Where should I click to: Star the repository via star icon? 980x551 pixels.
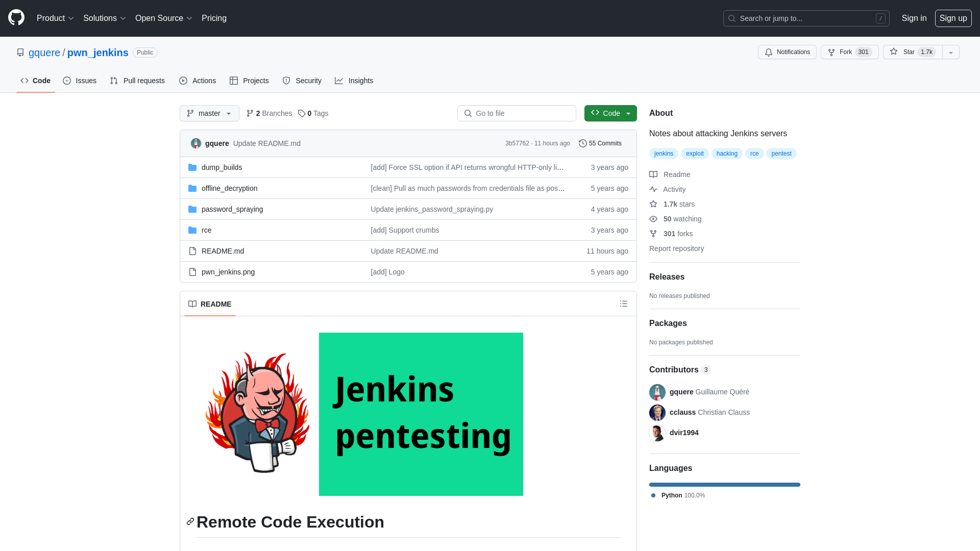894,52
